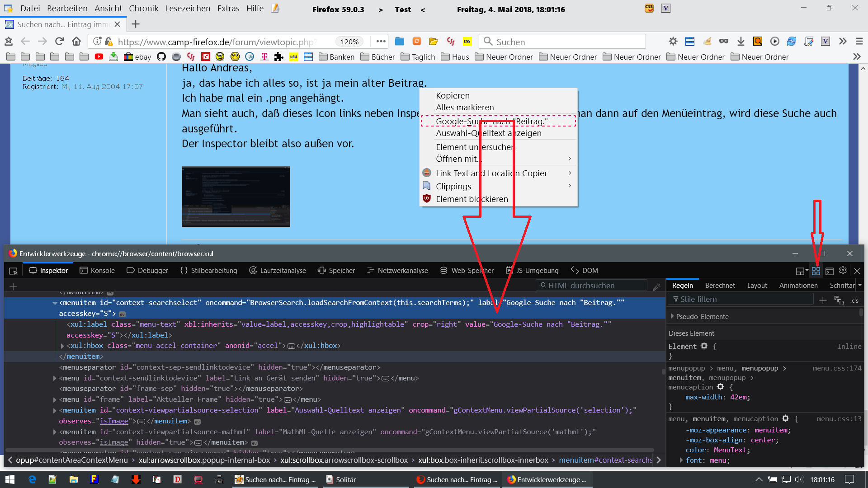Collapse the context-searchselect menuitem node
The image size is (868, 488).
pos(55,303)
